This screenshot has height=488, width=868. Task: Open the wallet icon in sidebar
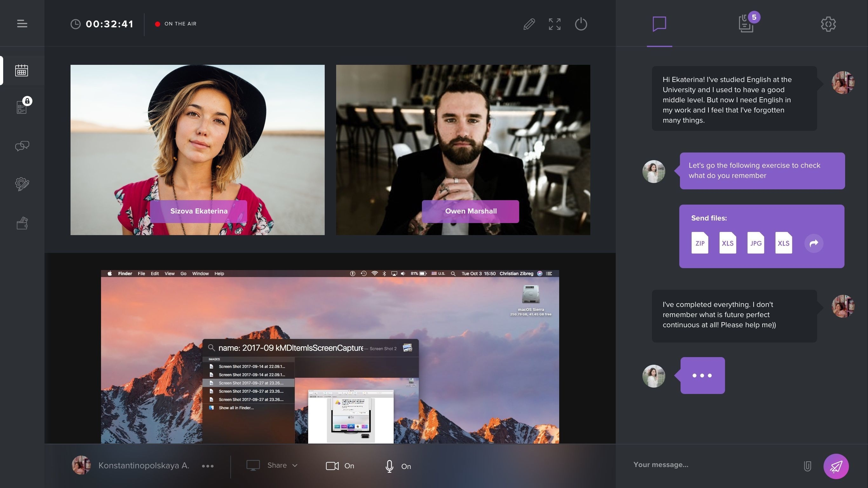[x=22, y=223]
